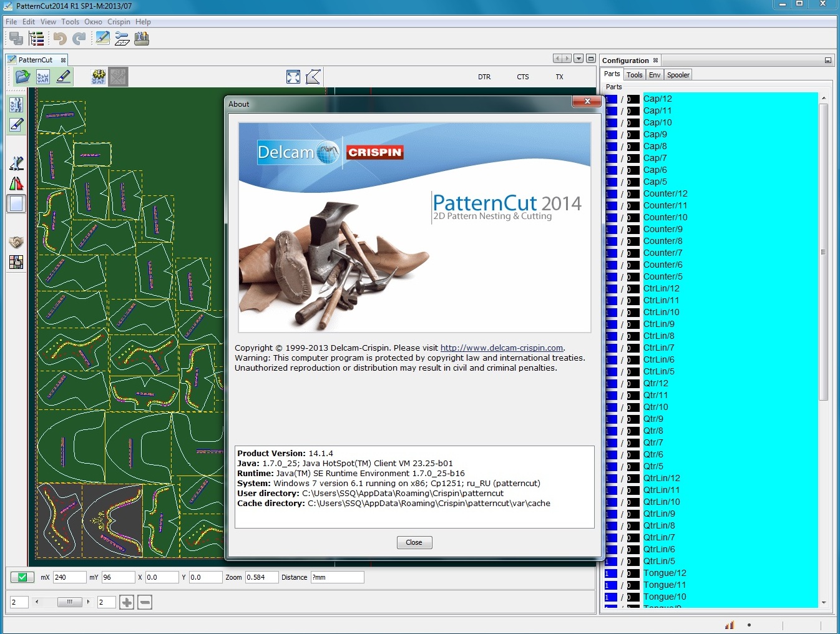This screenshot has height=634, width=840.
Task: Open the tab list dropdown arrow
Action: pos(579,59)
